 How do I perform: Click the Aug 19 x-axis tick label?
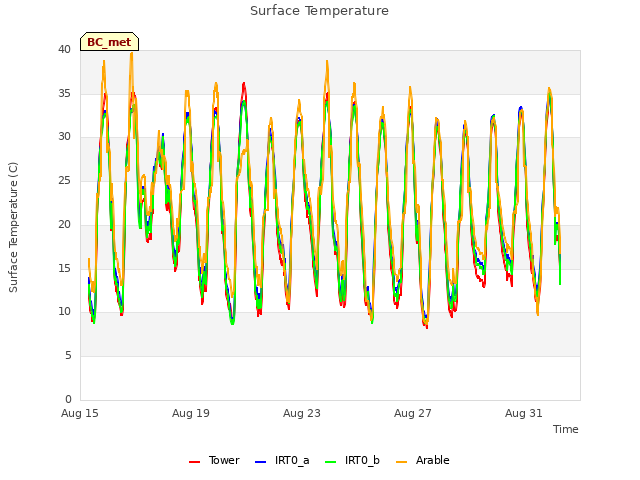[x=191, y=413]
